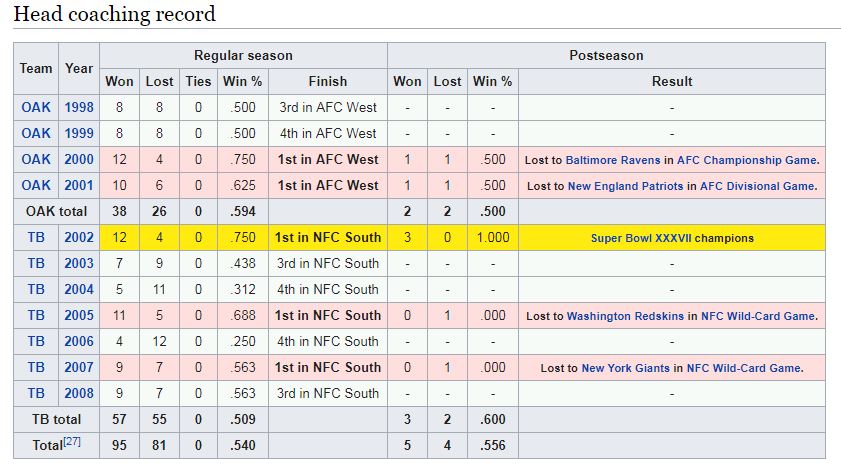Select the '.438' win percentage cell
The width and height of the screenshot is (841, 476).
pyautogui.click(x=243, y=263)
